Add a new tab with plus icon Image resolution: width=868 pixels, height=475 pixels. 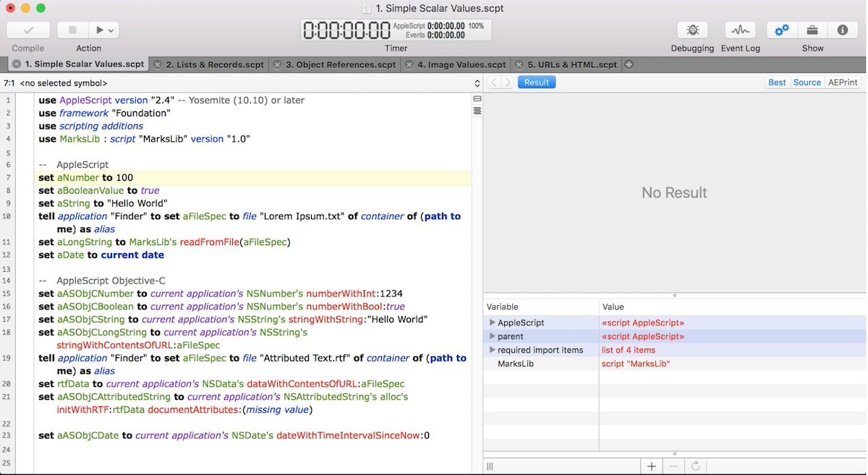[x=629, y=64]
